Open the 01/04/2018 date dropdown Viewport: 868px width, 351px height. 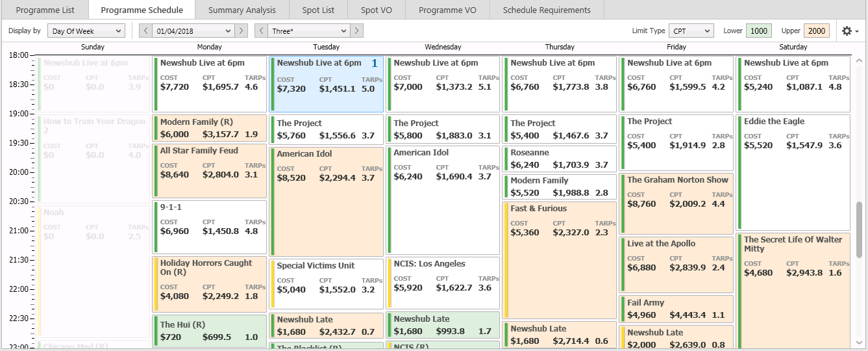click(193, 31)
